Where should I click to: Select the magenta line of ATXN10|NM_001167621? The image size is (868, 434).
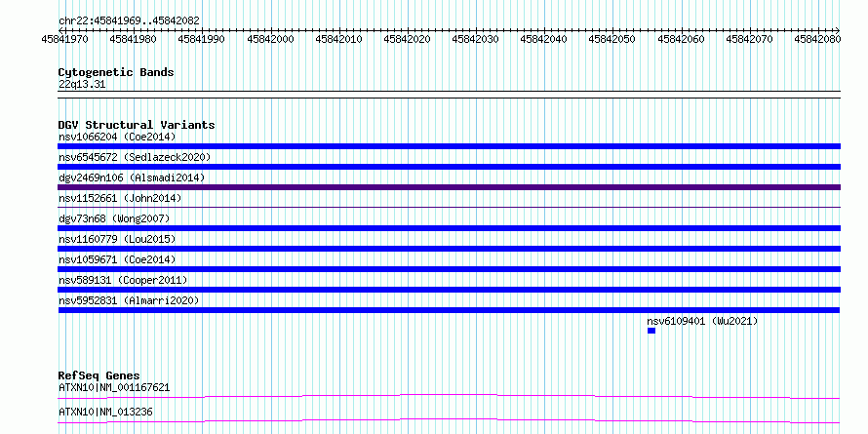pos(449,396)
